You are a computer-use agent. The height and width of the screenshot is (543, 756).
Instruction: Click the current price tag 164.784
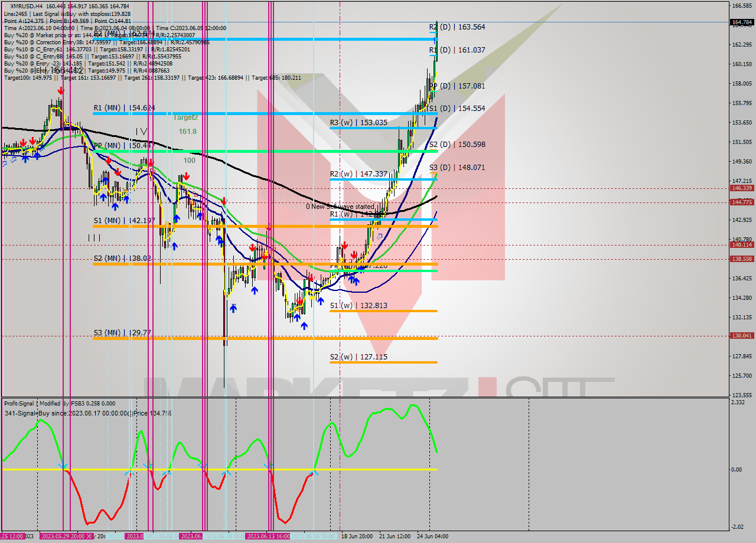[742, 22]
